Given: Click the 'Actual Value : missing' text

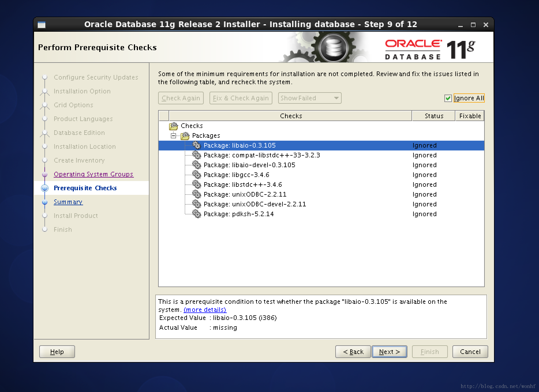Looking at the screenshot, I should 198,327.
